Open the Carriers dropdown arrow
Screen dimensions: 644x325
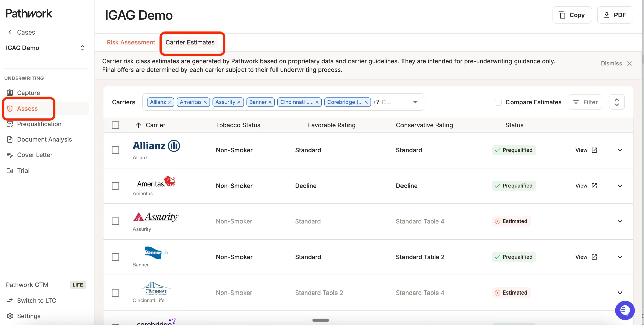tap(415, 102)
